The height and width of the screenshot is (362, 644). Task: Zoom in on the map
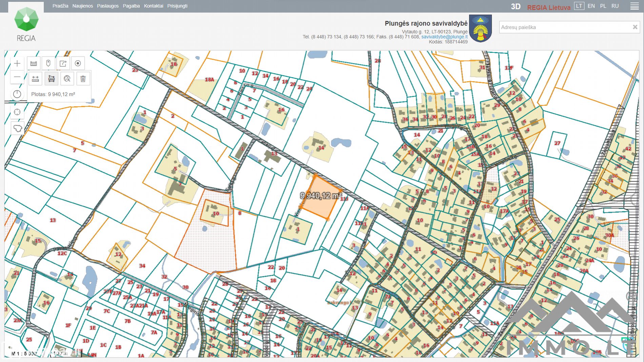pos(17,63)
